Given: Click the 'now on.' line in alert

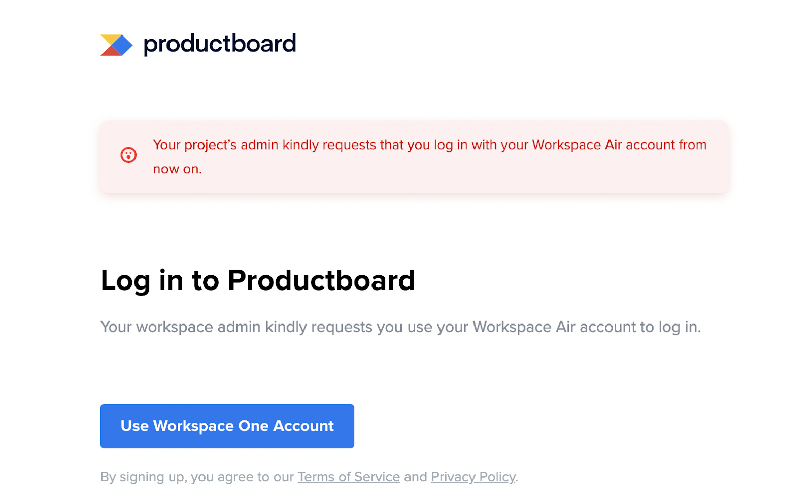Looking at the screenshot, I should [178, 169].
